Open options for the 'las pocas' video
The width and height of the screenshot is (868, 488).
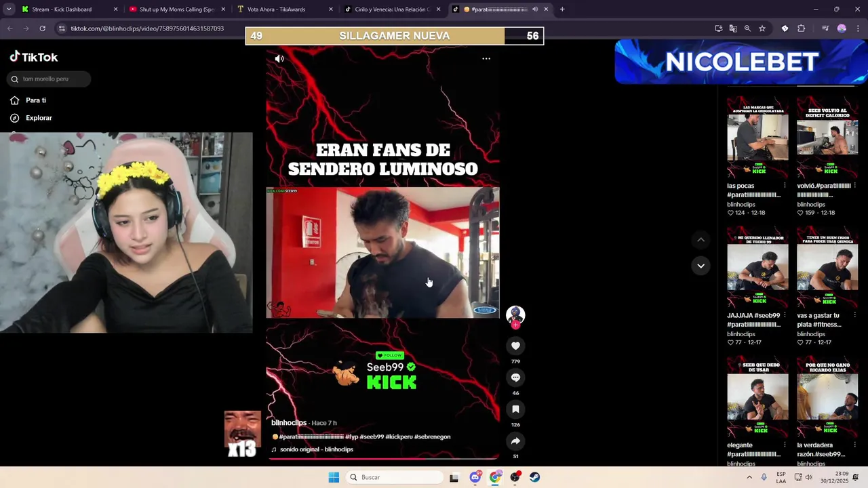pos(785,186)
